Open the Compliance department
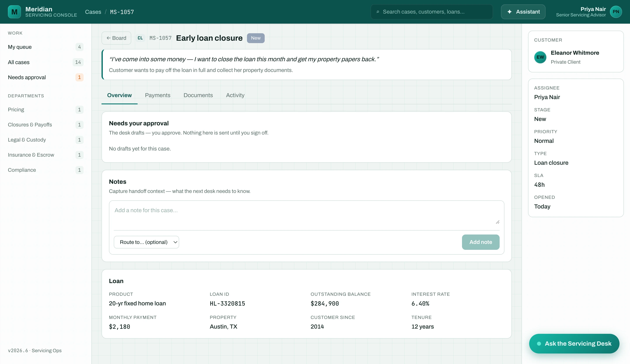The height and width of the screenshot is (364, 630). click(45, 170)
